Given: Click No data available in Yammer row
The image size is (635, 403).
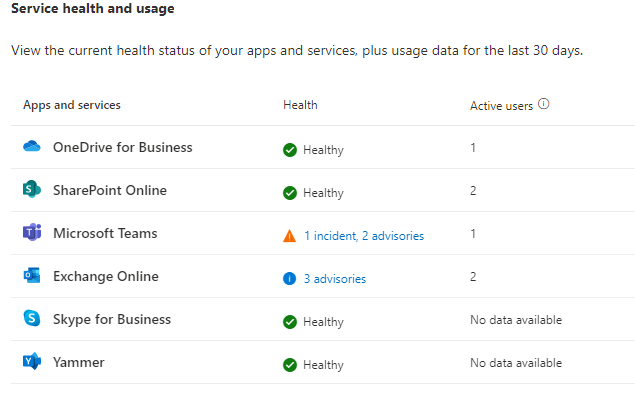Looking at the screenshot, I should tap(516, 362).
